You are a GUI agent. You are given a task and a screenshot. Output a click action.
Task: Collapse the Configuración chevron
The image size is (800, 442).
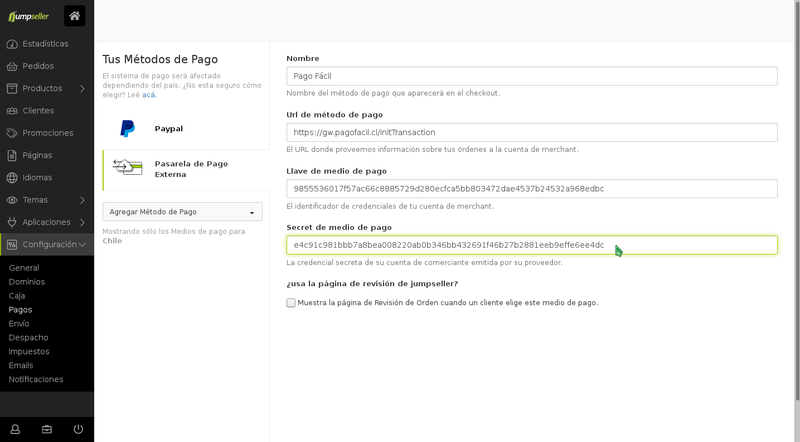click(x=82, y=245)
